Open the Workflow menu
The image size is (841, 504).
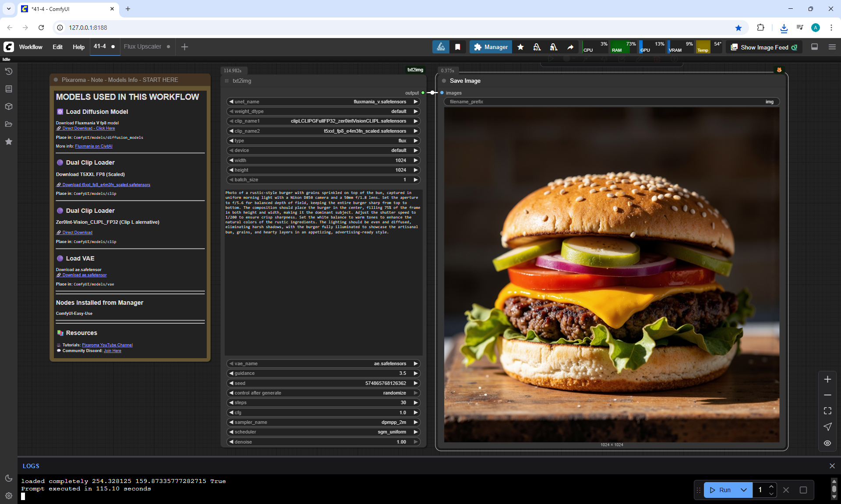pos(31,47)
